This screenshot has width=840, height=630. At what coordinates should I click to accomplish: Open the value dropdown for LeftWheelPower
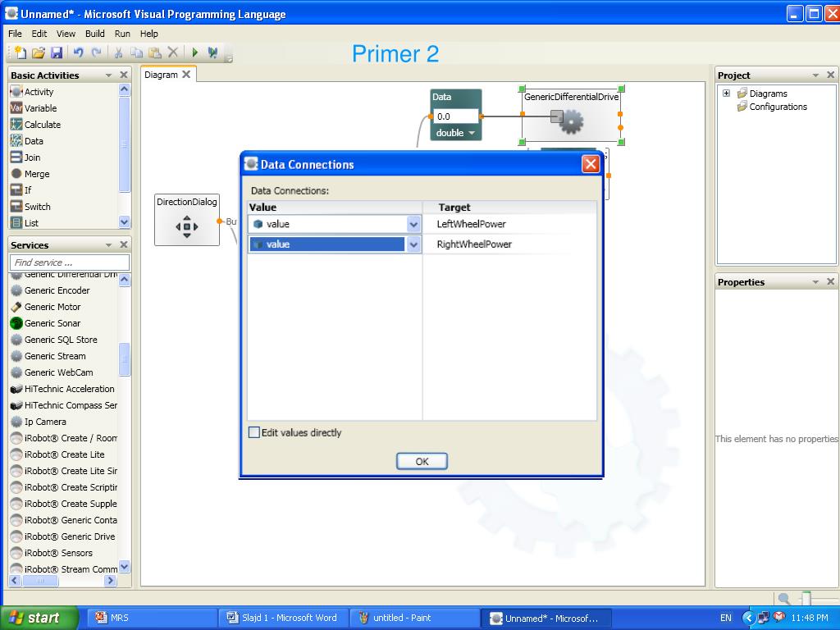(x=413, y=224)
